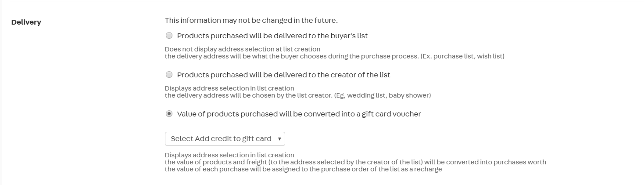Select the buyer's list delivery radio button

(169, 36)
